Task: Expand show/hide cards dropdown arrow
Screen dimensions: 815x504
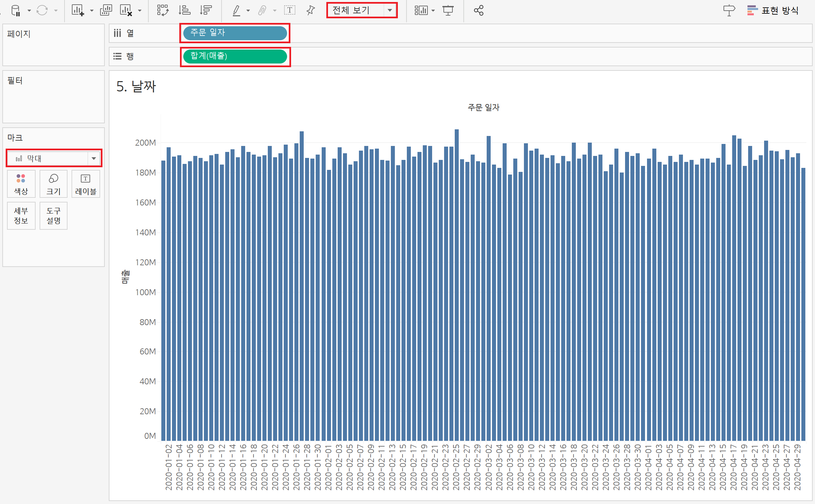Action: coord(433,11)
